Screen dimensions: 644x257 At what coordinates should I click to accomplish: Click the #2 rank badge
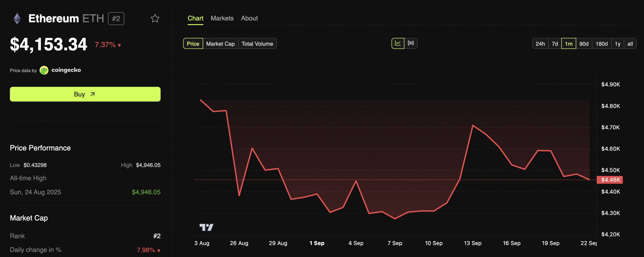[x=116, y=19]
